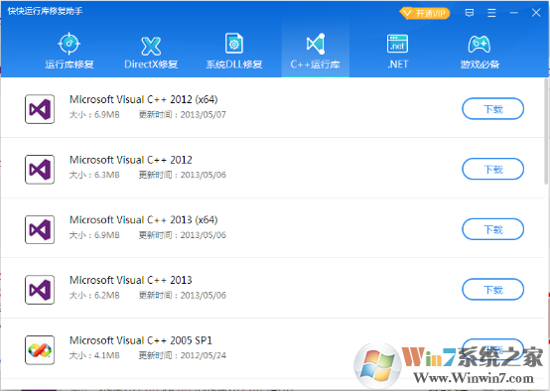
Task: Switch to 运行库修复 tab label
Action: (x=69, y=65)
